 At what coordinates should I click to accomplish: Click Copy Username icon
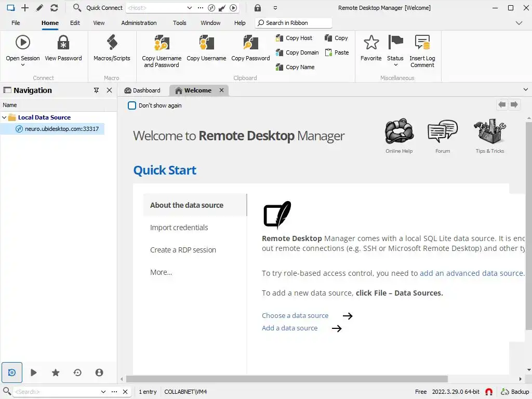(x=206, y=43)
